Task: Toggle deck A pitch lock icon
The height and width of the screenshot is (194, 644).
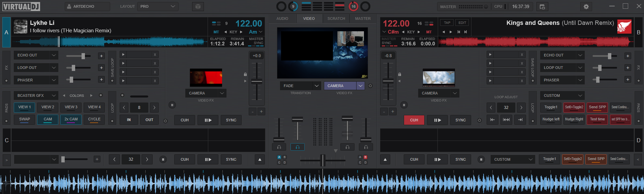Action: 245,74
